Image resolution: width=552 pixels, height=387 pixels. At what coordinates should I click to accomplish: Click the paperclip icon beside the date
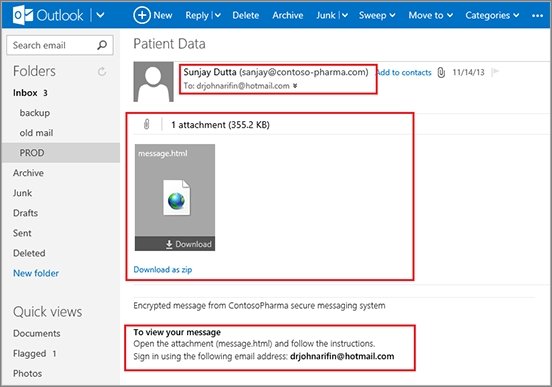(441, 73)
